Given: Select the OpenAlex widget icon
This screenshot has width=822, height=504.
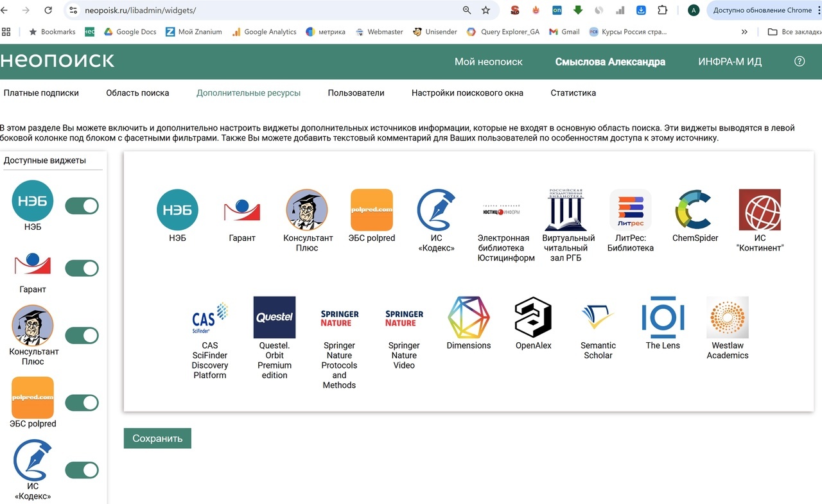Looking at the screenshot, I should coord(533,317).
